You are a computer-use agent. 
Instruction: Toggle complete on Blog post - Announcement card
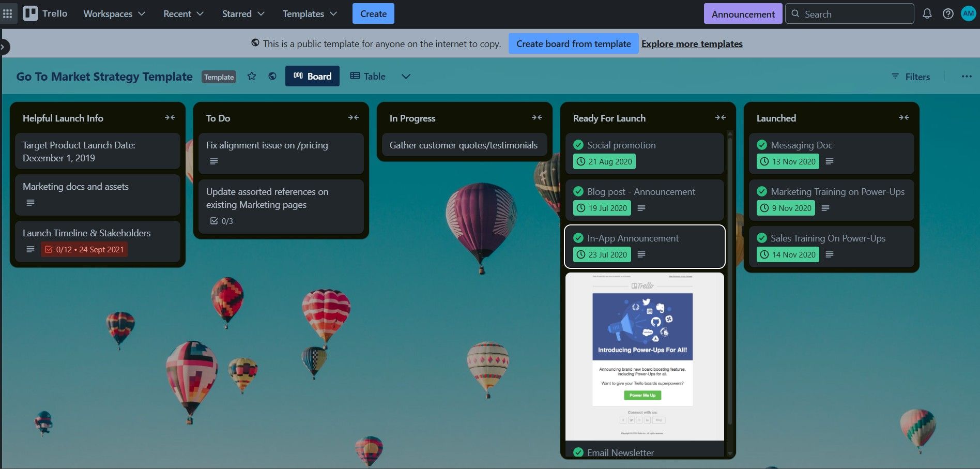[578, 192]
